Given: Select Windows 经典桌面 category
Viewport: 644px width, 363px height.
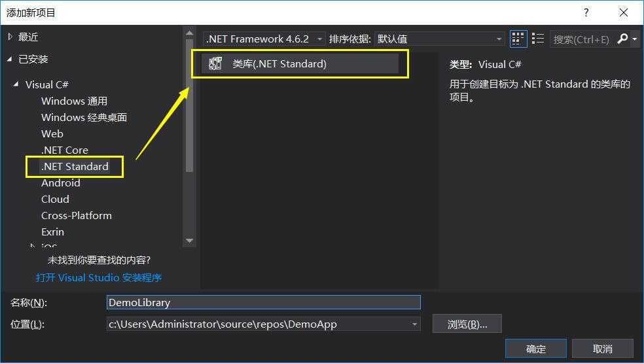Looking at the screenshot, I should coord(84,118).
